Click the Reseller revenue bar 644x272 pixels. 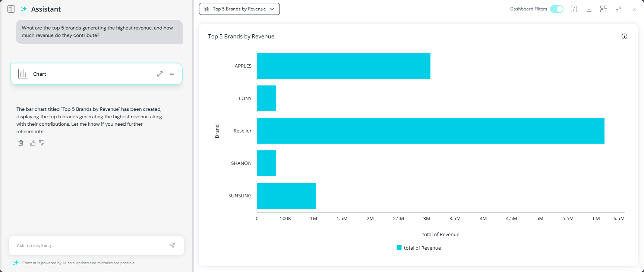click(x=430, y=131)
